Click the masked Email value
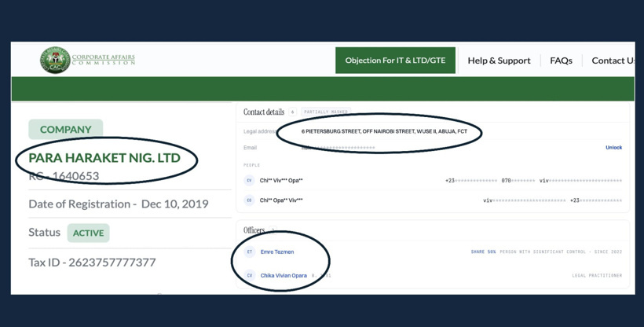Image resolution: width=644 pixels, height=327 pixels. tap(338, 148)
